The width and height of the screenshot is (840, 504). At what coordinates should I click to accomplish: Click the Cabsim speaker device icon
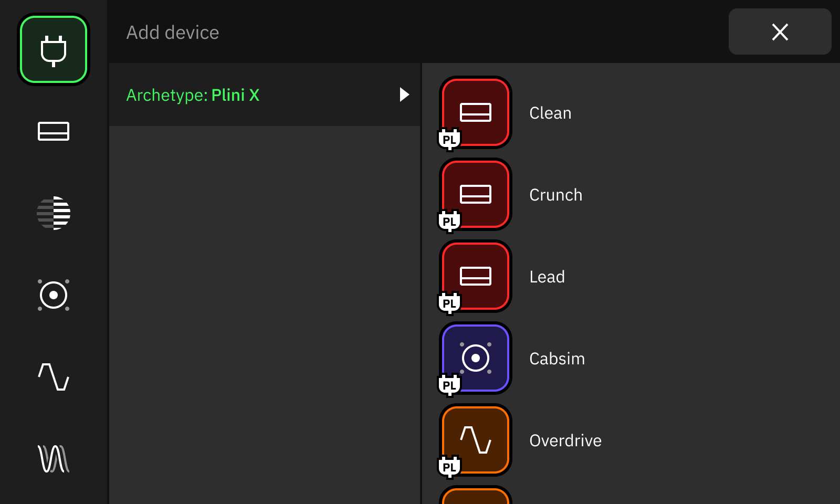[x=476, y=359]
